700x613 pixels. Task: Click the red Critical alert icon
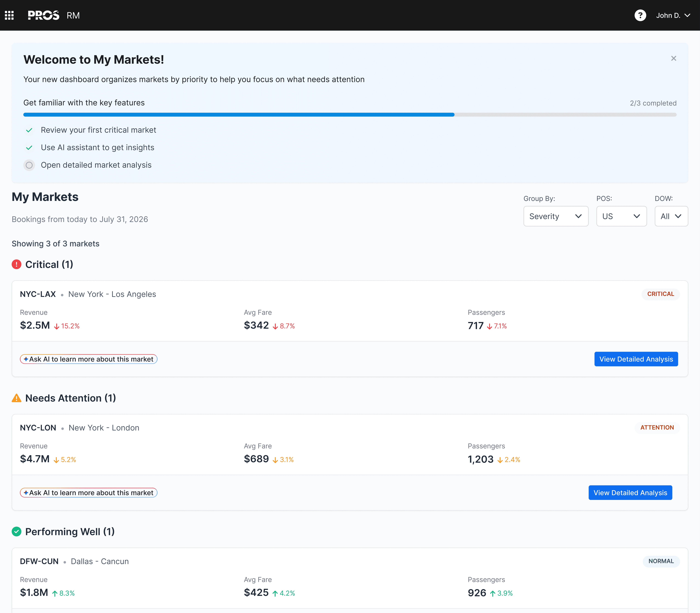pyautogui.click(x=16, y=264)
